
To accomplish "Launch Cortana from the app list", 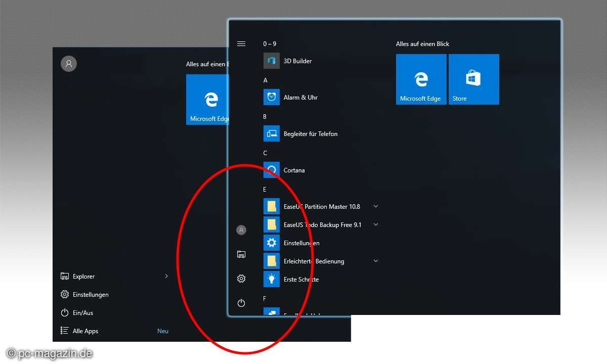I will (x=294, y=170).
